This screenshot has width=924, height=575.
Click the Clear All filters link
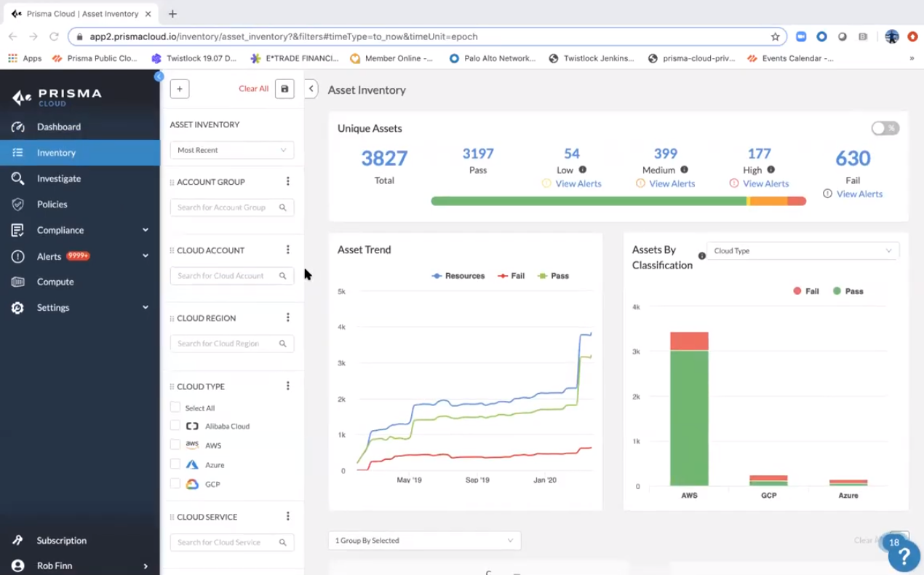(x=253, y=89)
